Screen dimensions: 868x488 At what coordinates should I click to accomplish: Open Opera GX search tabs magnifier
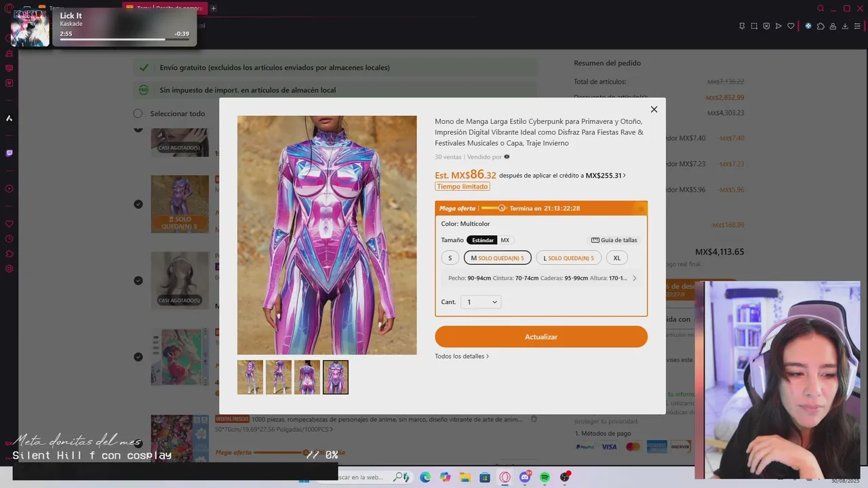pos(821,9)
